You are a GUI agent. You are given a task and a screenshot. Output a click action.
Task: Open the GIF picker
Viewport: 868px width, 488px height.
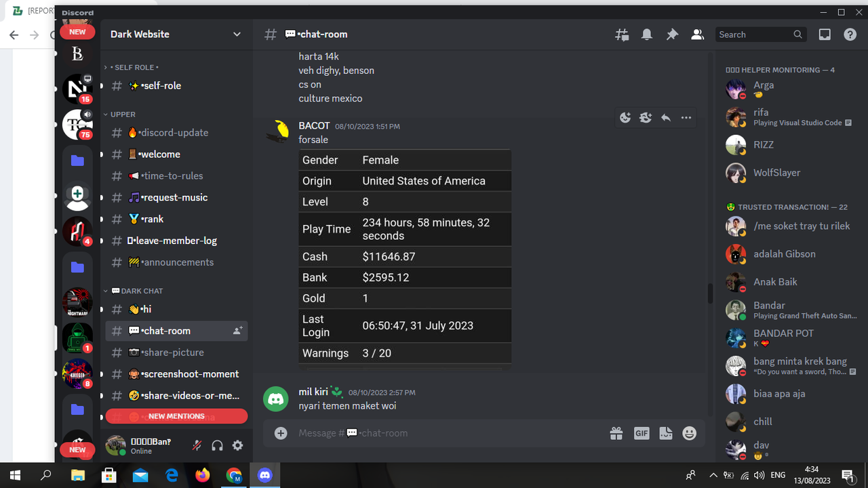pos(642,433)
